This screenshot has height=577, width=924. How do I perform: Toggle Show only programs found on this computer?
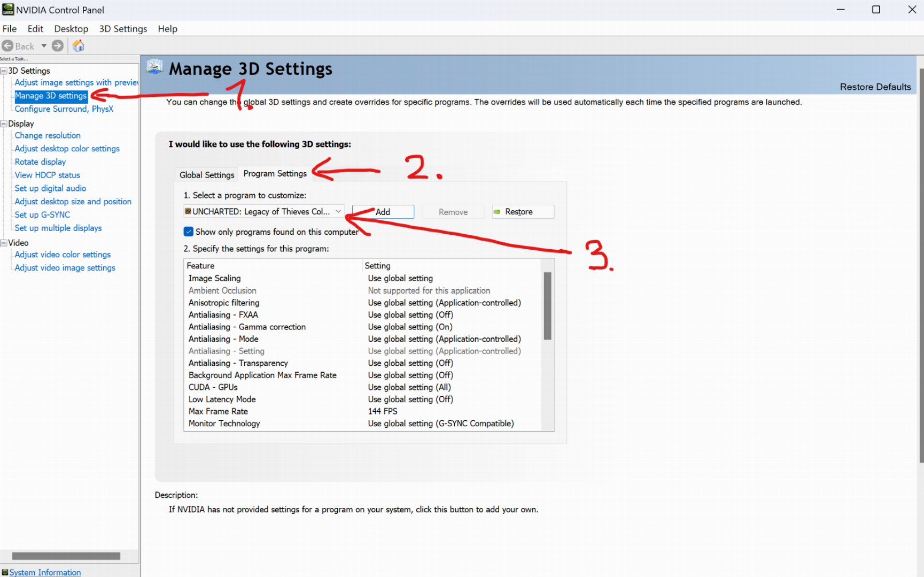tap(188, 232)
